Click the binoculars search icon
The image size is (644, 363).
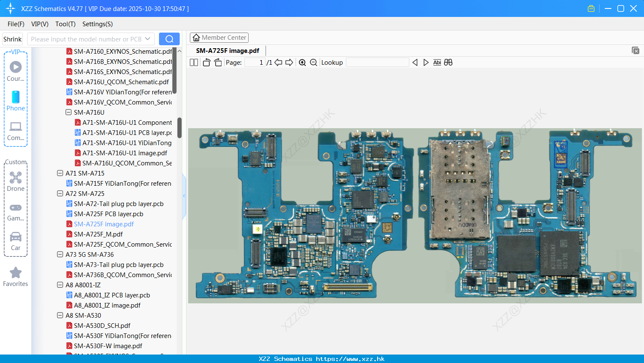click(x=448, y=63)
